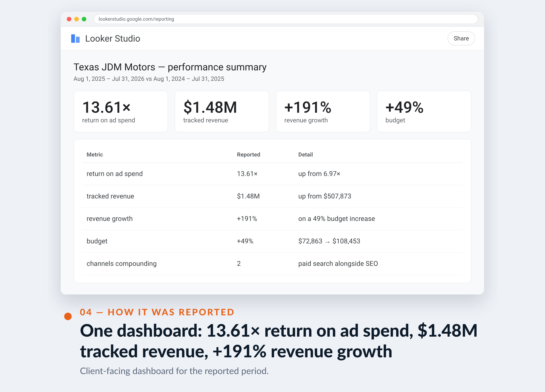
Task: Select the tracked revenue table row label
Action: click(x=110, y=196)
